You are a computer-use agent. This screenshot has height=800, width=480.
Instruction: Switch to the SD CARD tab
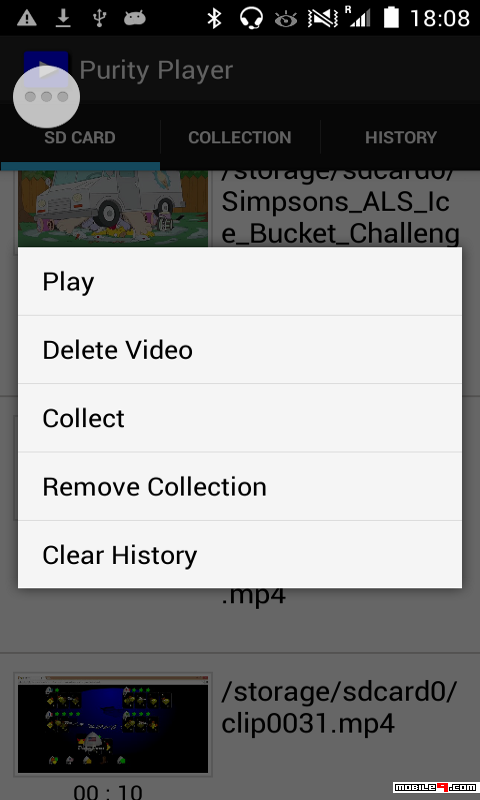80,138
